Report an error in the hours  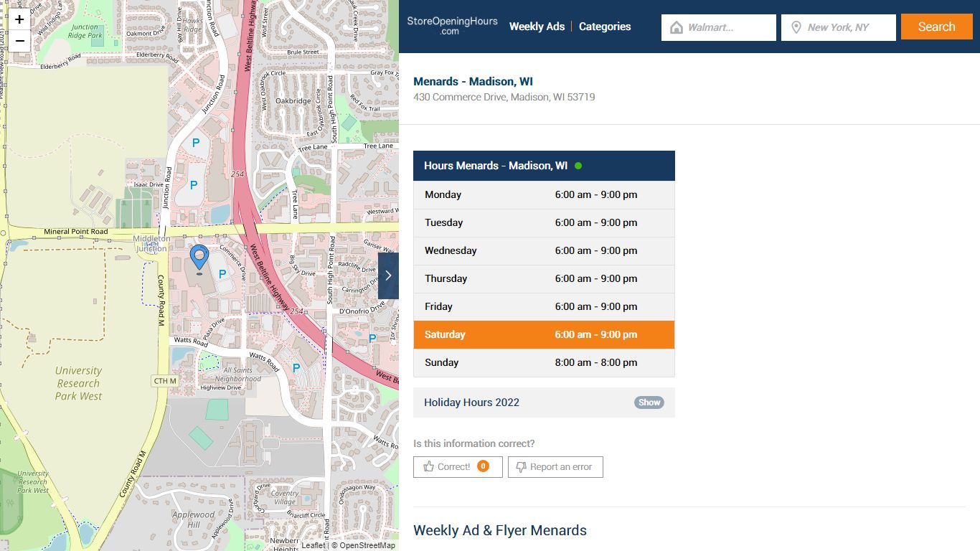(x=555, y=467)
